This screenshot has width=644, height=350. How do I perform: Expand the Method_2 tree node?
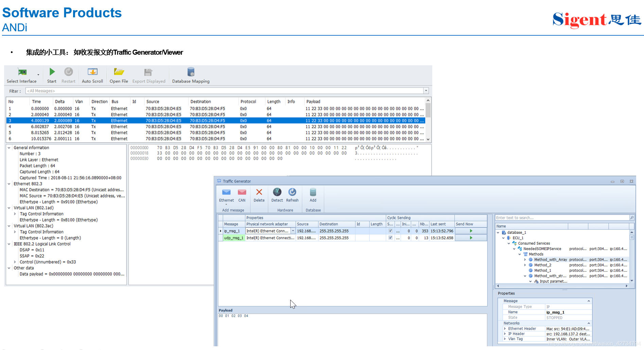point(525,265)
